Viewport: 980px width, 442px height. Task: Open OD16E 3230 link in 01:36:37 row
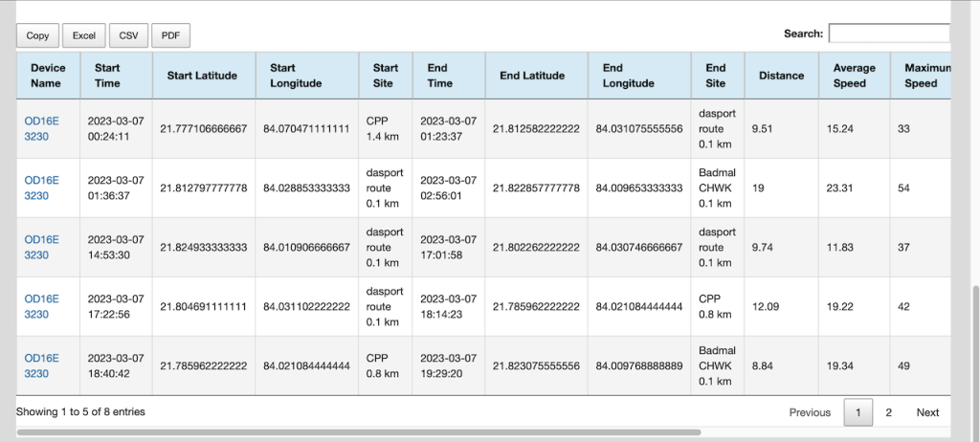pyautogui.click(x=42, y=188)
